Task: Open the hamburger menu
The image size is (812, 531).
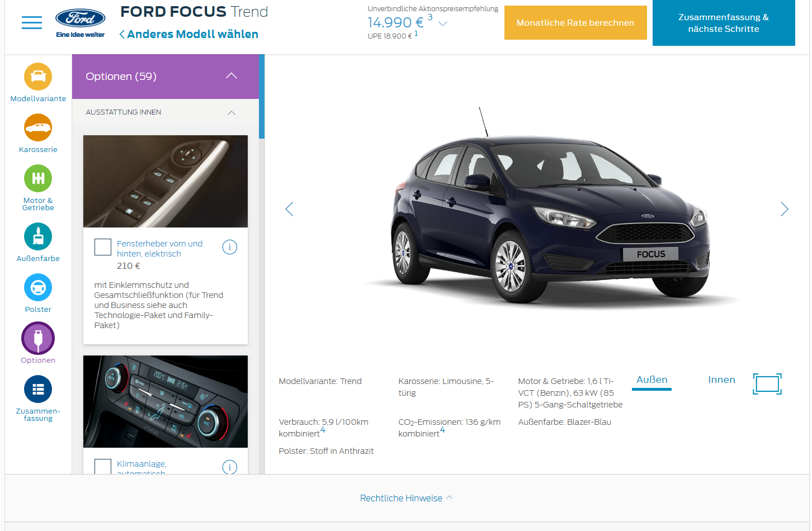Action: point(32,23)
